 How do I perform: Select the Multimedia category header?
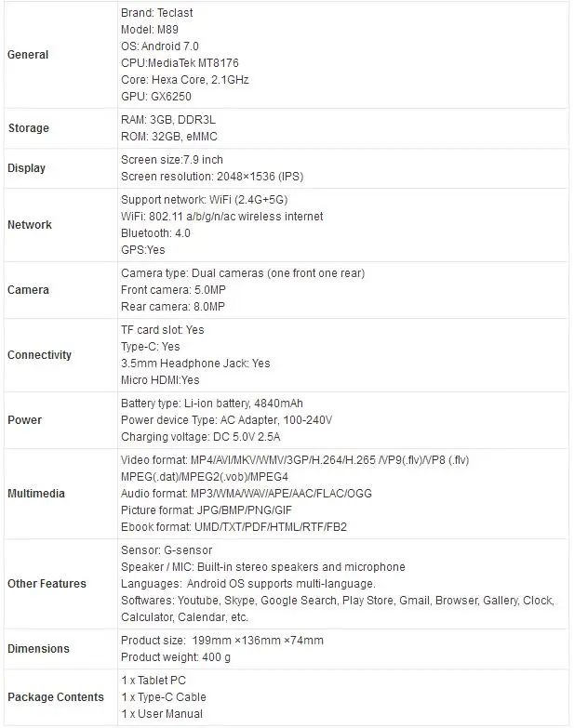36,494
